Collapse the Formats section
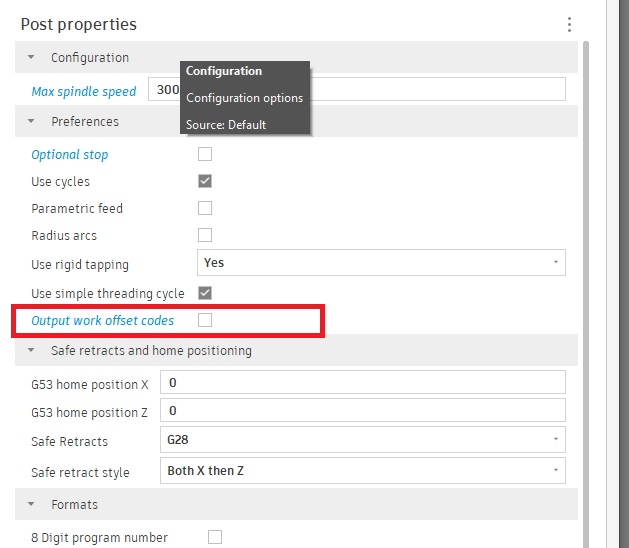 pos(31,505)
